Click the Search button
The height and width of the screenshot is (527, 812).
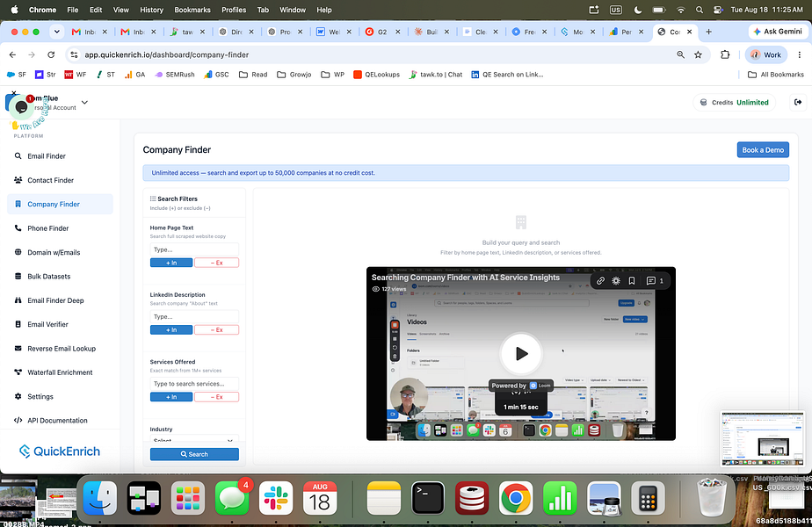pos(194,454)
